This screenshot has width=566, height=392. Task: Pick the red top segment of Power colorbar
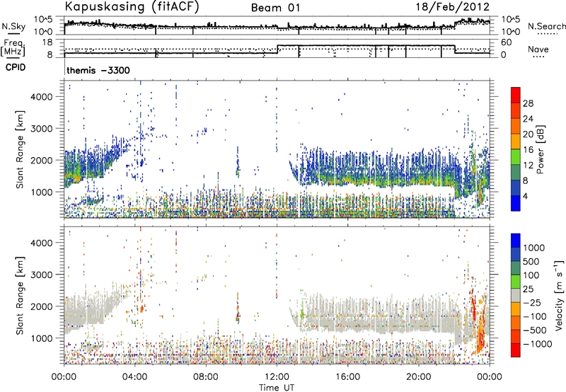pyautogui.click(x=516, y=94)
